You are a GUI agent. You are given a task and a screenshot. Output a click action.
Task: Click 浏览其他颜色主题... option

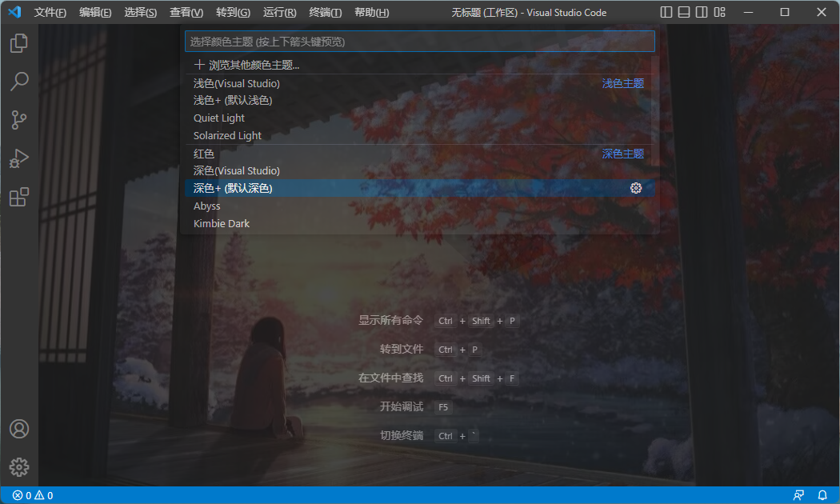click(x=419, y=65)
